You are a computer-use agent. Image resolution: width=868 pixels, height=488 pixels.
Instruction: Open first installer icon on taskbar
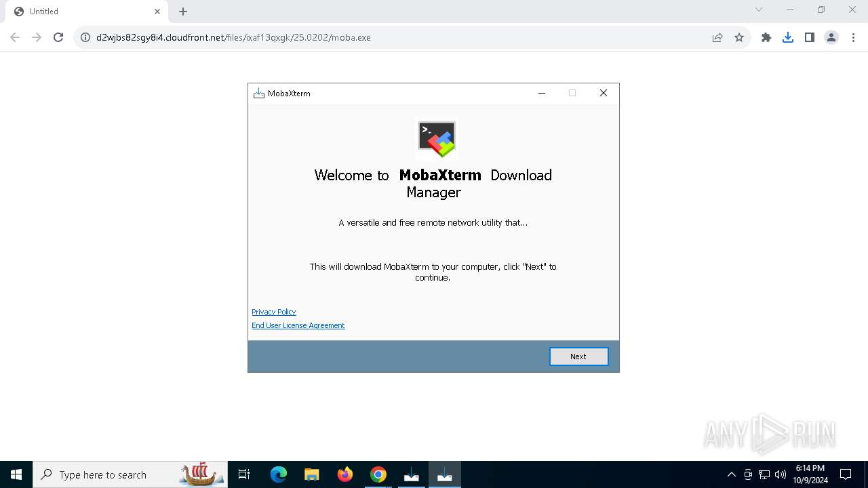click(412, 474)
